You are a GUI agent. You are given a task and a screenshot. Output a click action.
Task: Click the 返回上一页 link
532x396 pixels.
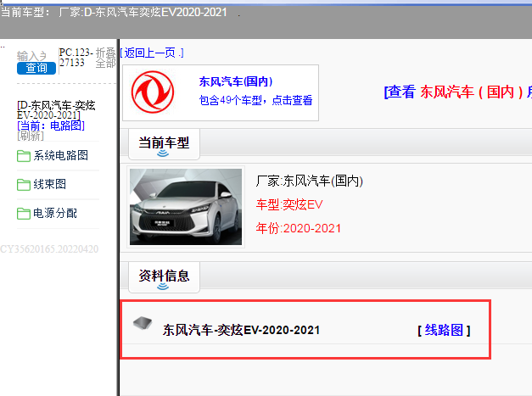click(152, 53)
